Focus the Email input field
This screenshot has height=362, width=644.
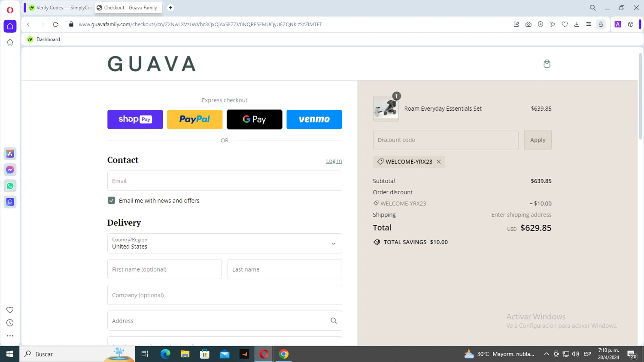coord(225,181)
